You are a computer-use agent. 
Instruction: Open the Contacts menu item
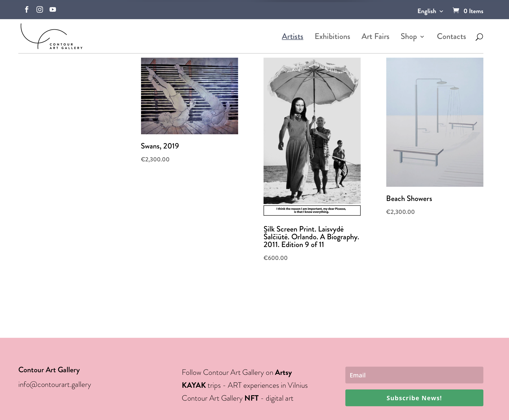451,37
